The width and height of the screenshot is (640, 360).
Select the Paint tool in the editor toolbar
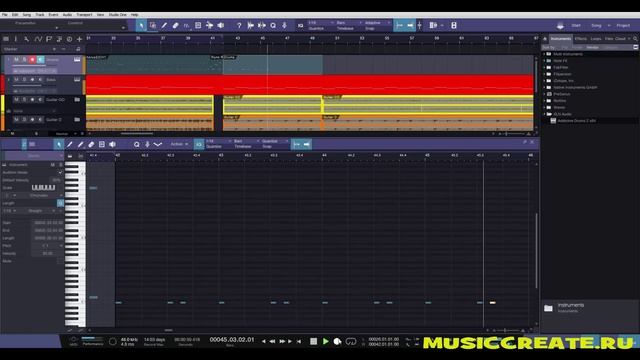coord(80,144)
